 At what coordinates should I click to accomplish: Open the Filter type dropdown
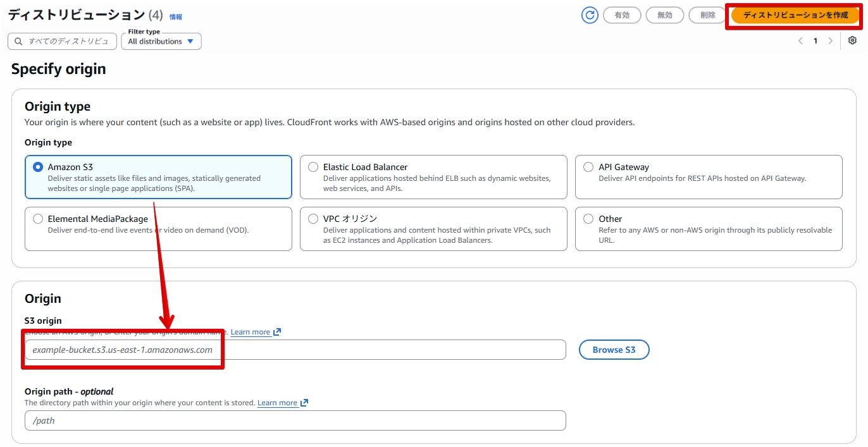(161, 41)
